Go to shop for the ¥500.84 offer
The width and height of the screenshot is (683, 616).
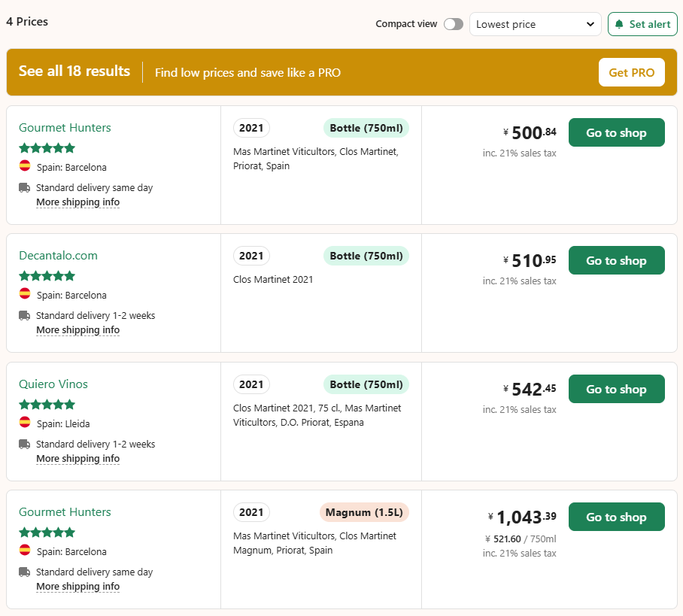pyautogui.click(x=616, y=132)
